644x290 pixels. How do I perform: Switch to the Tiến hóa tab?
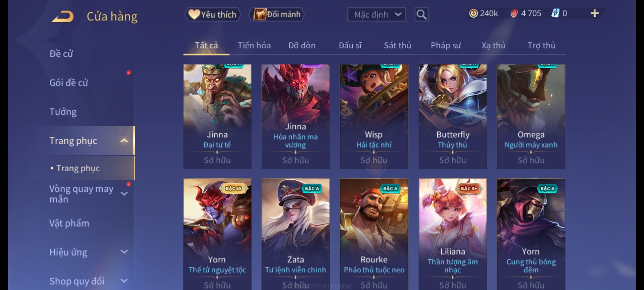pos(254,46)
